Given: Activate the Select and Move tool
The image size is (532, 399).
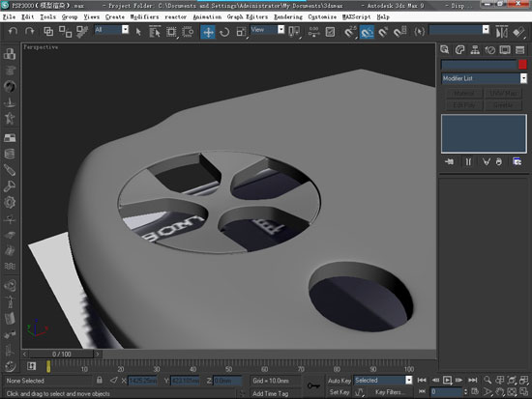Looking at the screenshot, I should pos(208,32).
